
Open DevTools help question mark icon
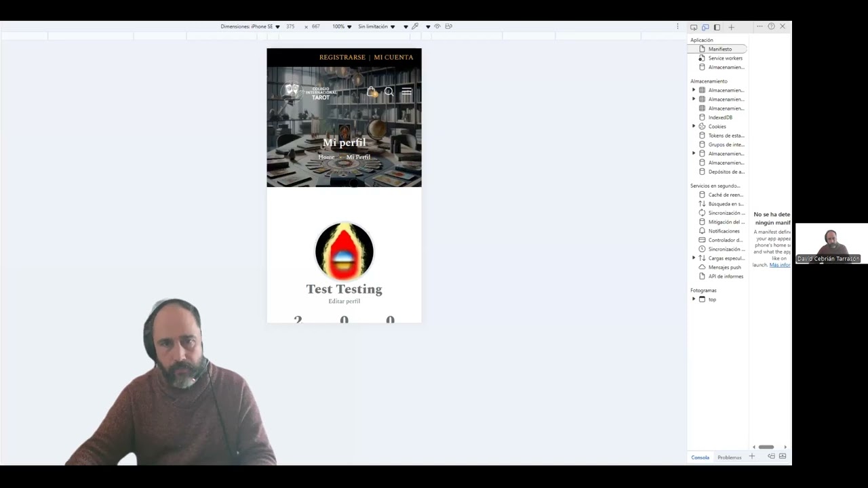[x=771, y=26]
